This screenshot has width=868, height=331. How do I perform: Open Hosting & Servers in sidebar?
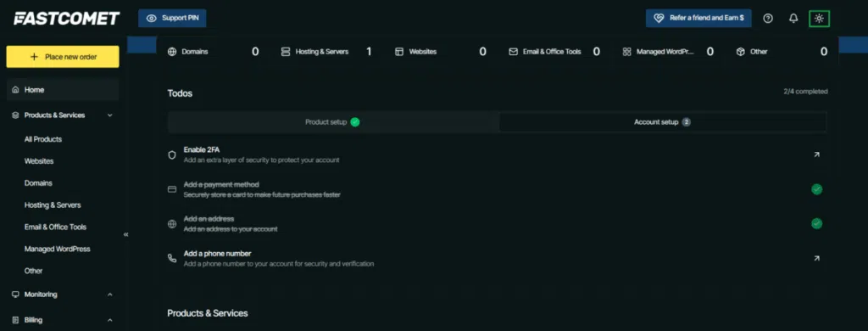tap(53, 205)
